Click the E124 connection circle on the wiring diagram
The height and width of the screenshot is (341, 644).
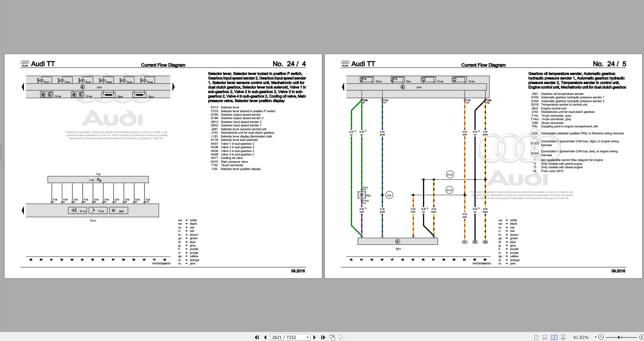(449, 190)
